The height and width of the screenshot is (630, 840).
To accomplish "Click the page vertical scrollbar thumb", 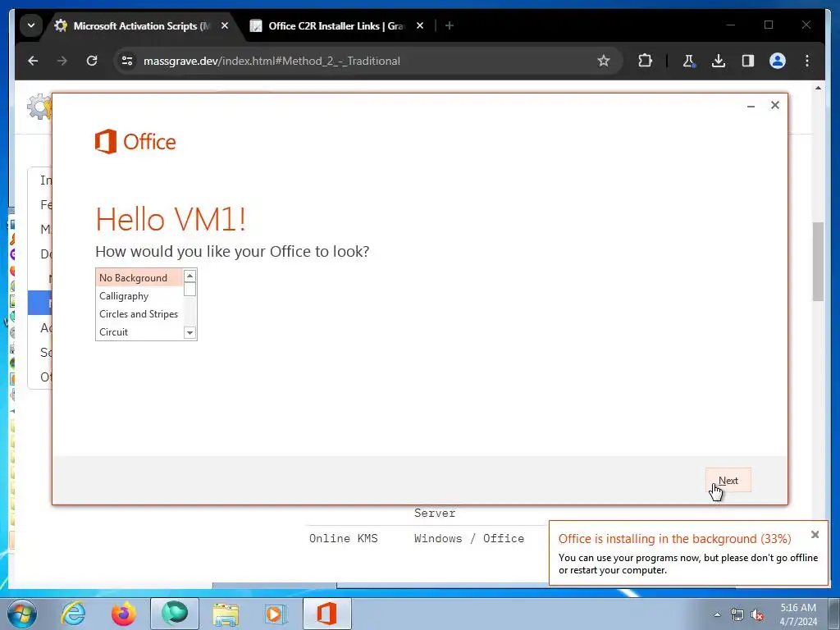I will [x=818, y=262].
